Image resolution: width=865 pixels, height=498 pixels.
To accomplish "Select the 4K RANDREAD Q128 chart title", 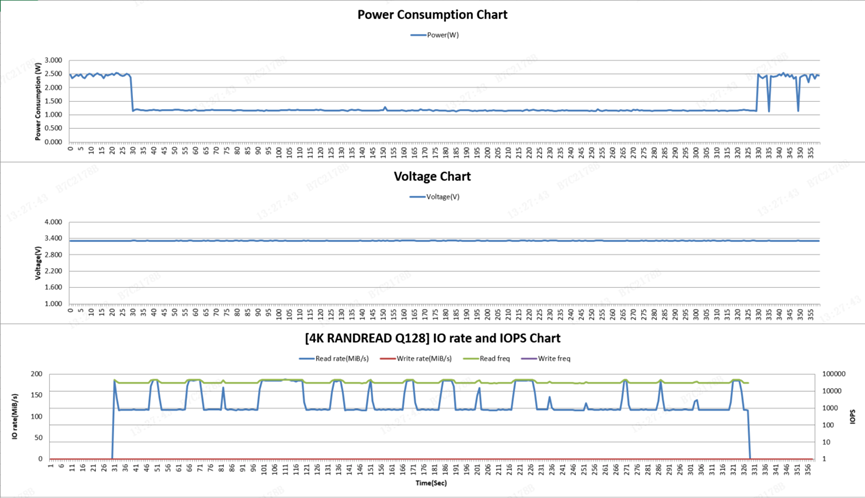I will (432, 338).
